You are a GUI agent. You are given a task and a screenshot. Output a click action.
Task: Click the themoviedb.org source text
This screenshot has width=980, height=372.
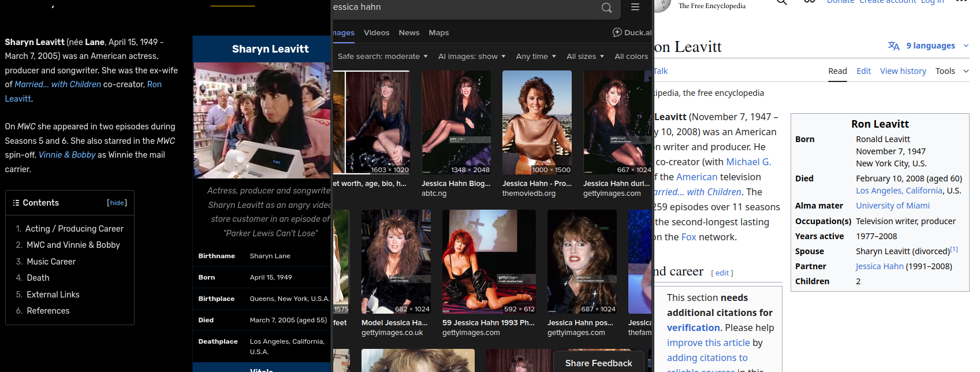coord(529,194)
